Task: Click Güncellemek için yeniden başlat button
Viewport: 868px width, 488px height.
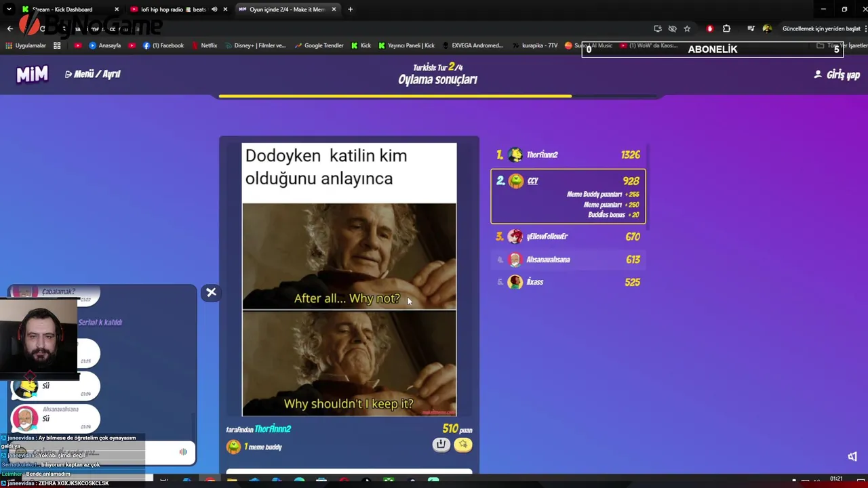Action: coord(821,28)
